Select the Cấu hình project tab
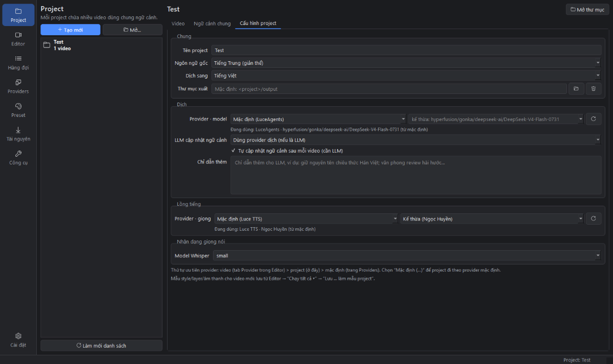613x364 pixels. click(258, 23)
